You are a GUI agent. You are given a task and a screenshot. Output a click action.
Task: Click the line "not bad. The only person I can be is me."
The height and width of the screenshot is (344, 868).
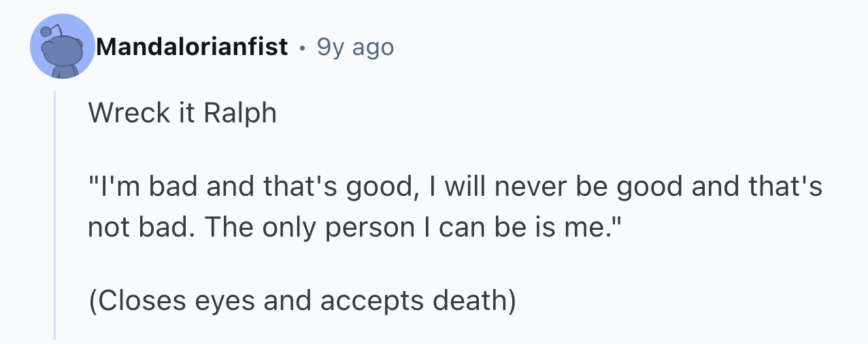coord(354,228)
